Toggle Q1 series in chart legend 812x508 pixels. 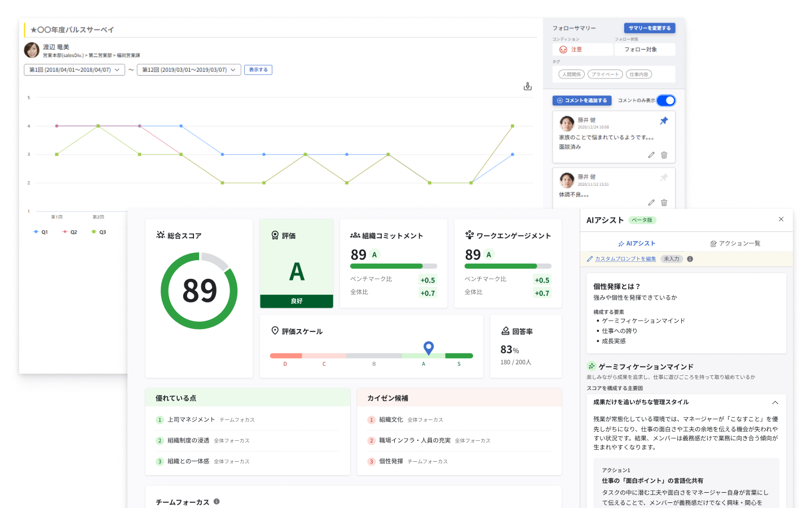41,232
